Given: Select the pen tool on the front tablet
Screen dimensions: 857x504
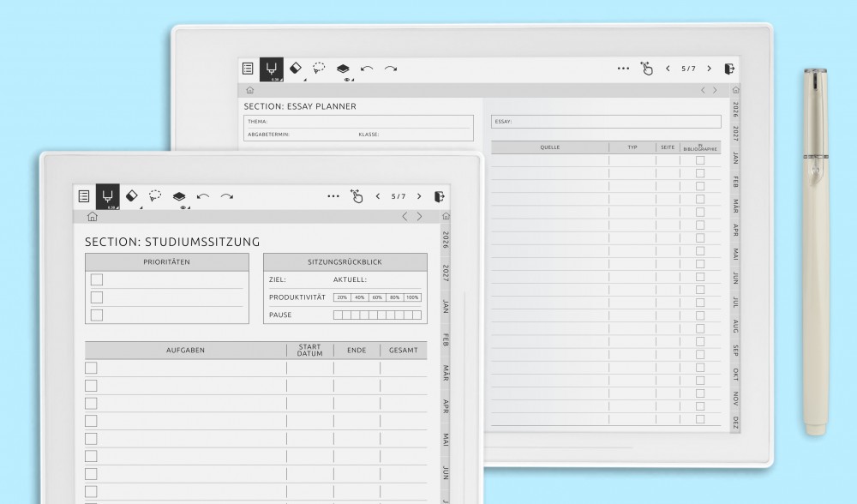Looking at the screenshot, I should pos(107,196).
